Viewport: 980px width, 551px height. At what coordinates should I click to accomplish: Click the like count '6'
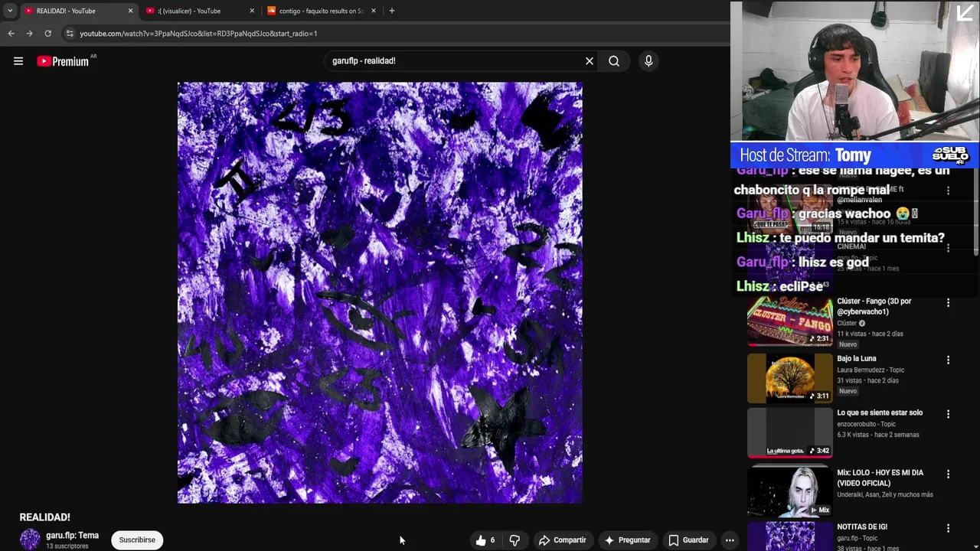pyautogui.click(x=492, y=540)
